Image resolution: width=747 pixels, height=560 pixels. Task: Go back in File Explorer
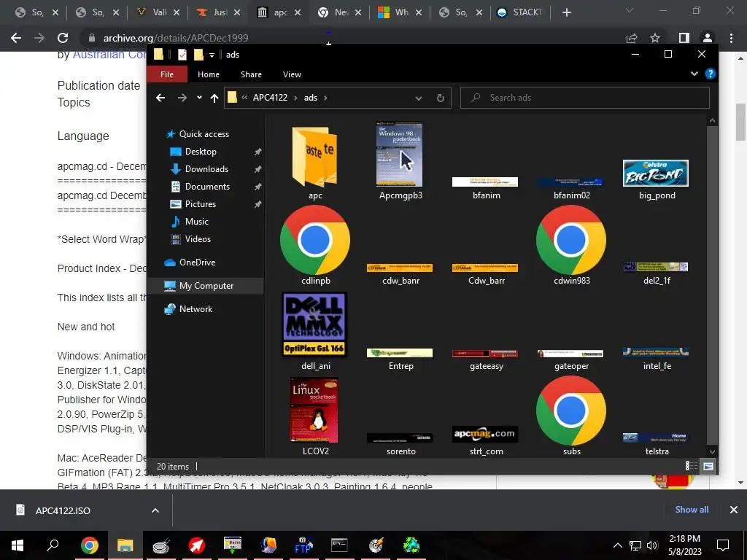pyautogui.click(x=160, y=98)
